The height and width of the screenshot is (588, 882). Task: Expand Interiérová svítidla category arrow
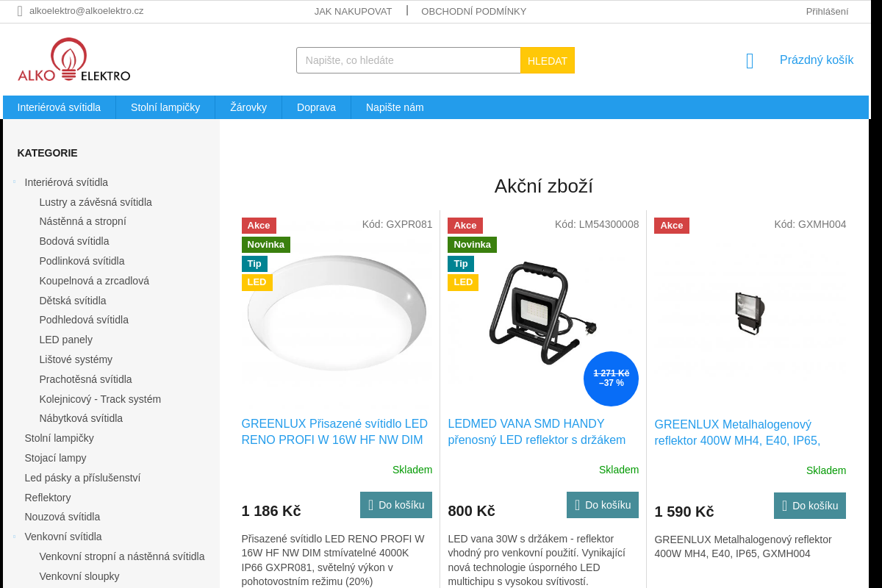[14, 182]
